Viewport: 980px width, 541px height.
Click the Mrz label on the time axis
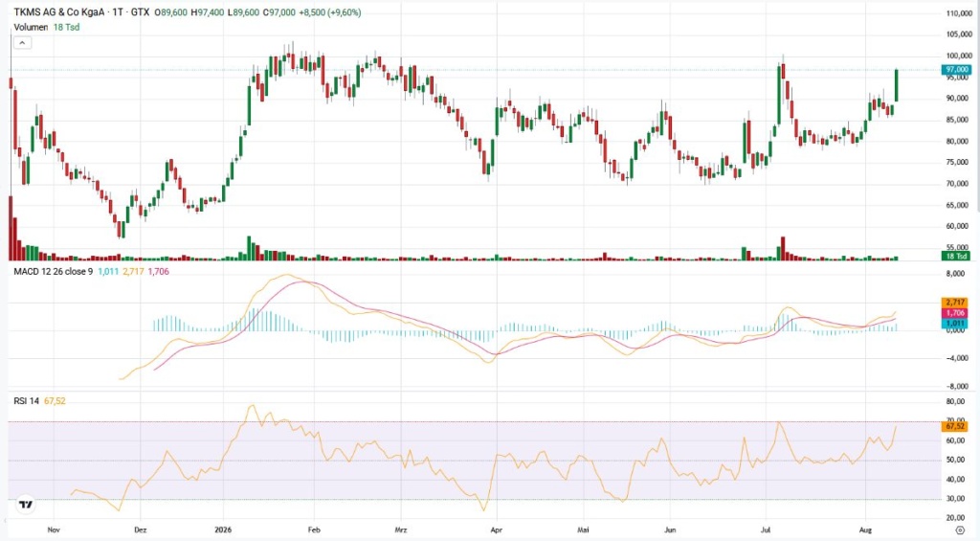click(401, 530)
